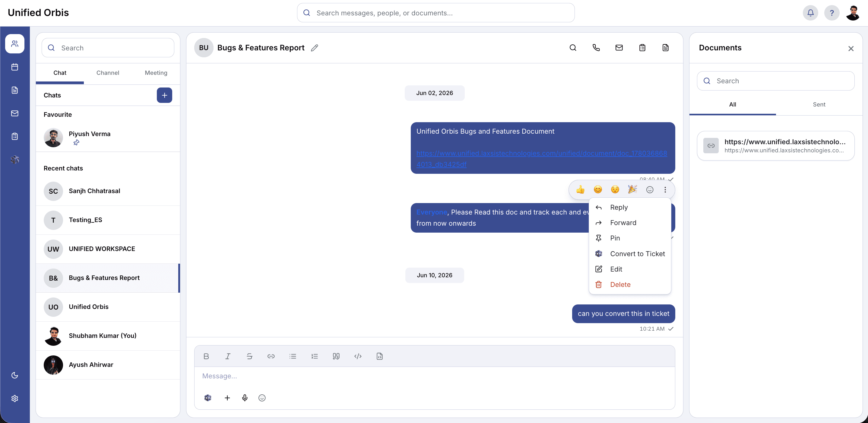
Task: Toggle strikethrough formatting
Action: (x=249, y=356)
